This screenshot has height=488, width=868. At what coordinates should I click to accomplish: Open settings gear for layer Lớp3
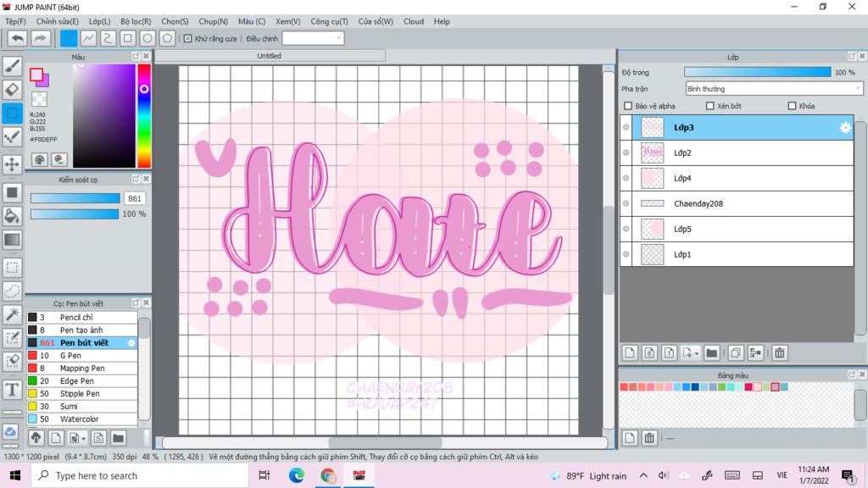pyautogui.click(x=844, y=128)
